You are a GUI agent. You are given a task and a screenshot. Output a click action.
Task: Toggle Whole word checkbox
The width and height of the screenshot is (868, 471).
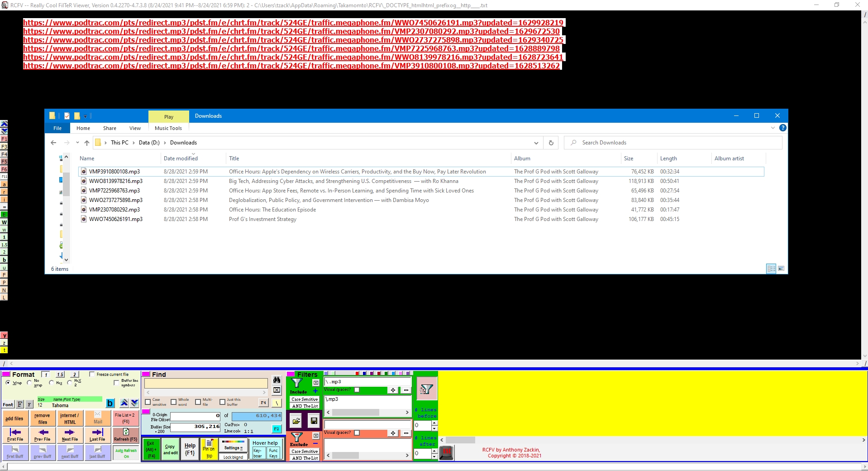pos(173,402)
